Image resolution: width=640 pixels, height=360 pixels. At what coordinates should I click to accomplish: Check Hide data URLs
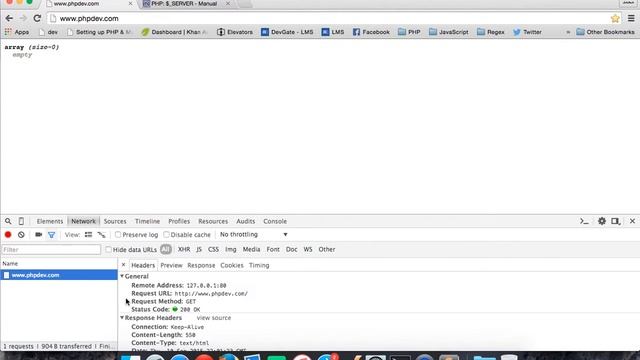tap(108, 249)
